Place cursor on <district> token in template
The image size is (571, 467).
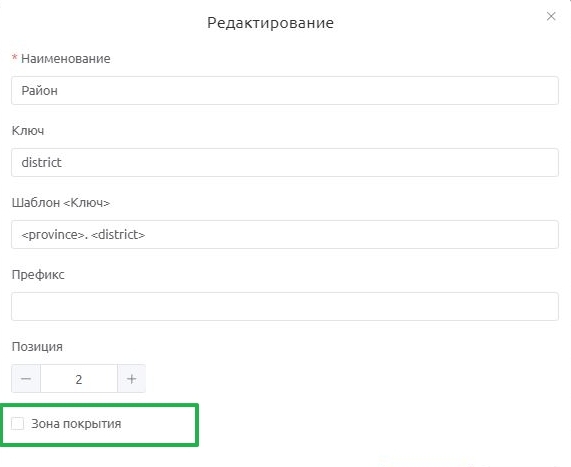(118, 235)
